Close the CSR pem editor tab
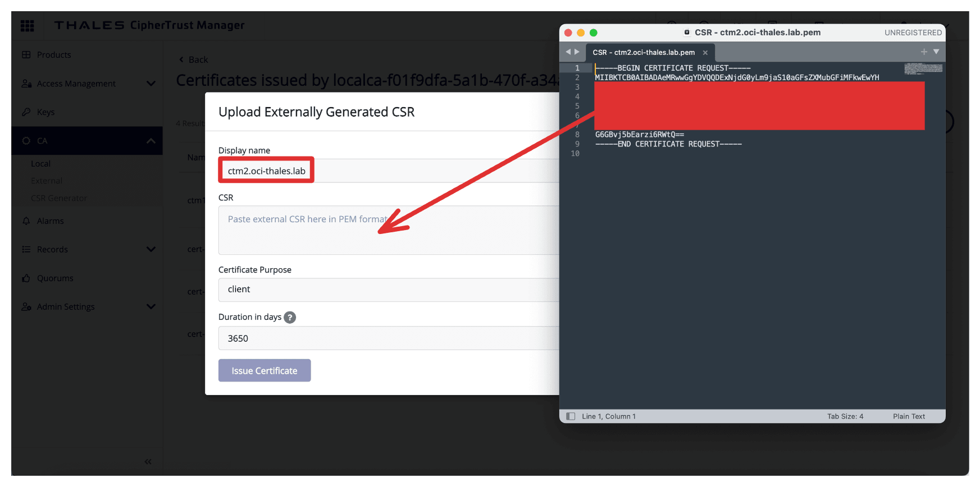This screenshot has width=980, height=487. [705, 53]
